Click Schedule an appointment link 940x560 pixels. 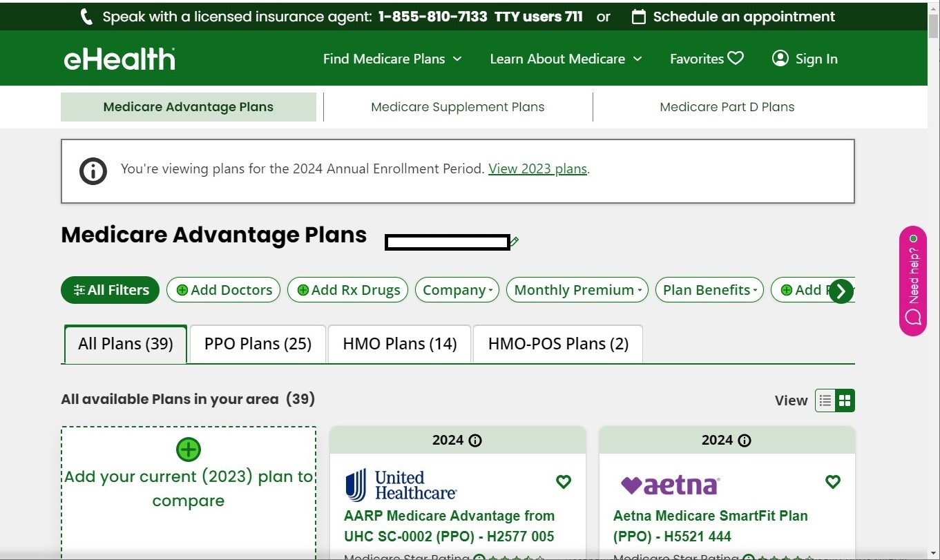tap(744, 17)
